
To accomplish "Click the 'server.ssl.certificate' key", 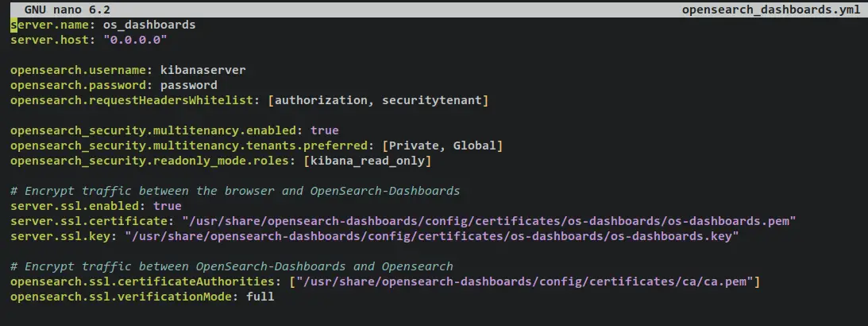I will [x=89, y=221].
